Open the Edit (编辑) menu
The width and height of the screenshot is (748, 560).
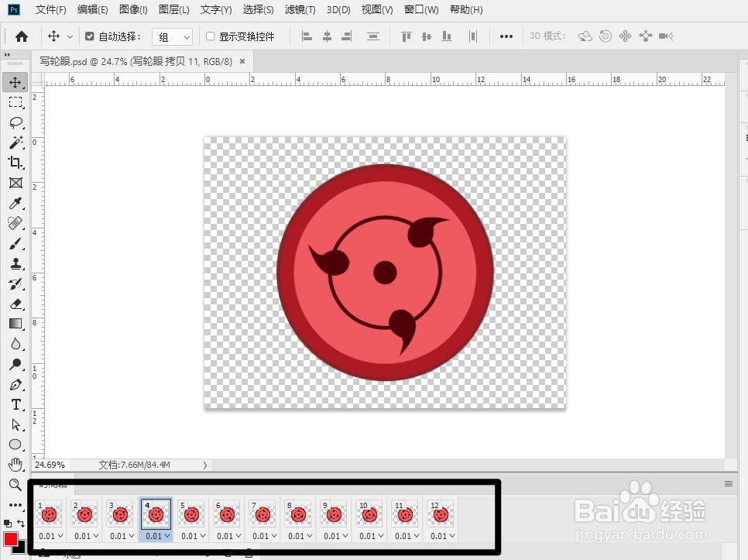tap(93, 9)
